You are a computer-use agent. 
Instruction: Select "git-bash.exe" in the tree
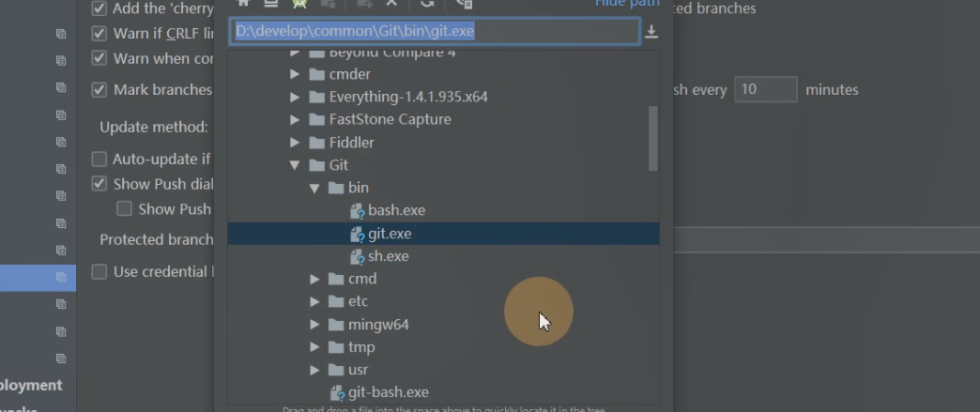388,392
